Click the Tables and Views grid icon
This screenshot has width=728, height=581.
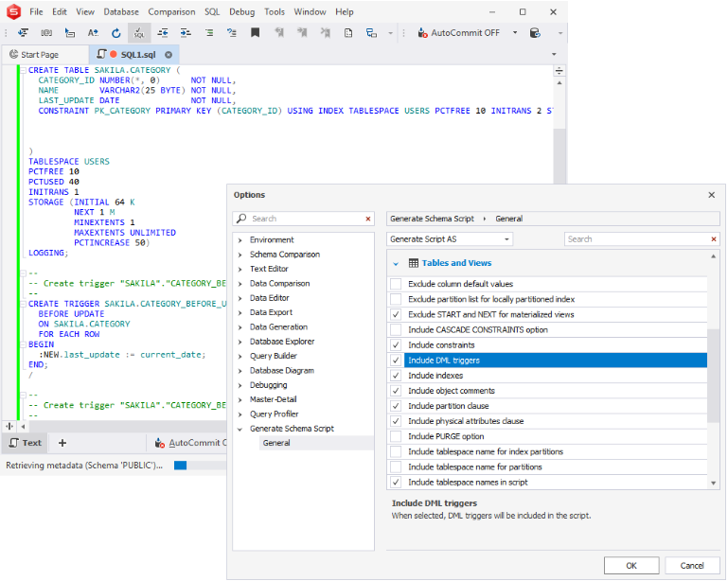pyautogui.click(x=414, y=263)
